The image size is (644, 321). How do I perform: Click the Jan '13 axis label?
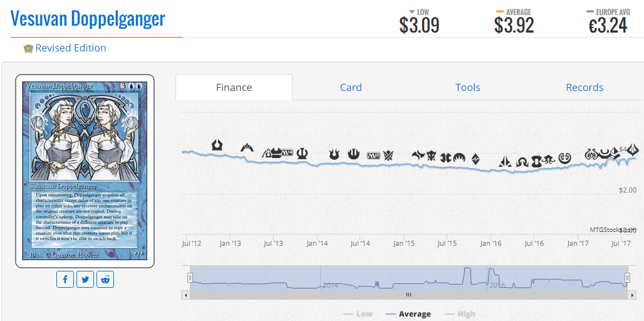coord(230,243)
